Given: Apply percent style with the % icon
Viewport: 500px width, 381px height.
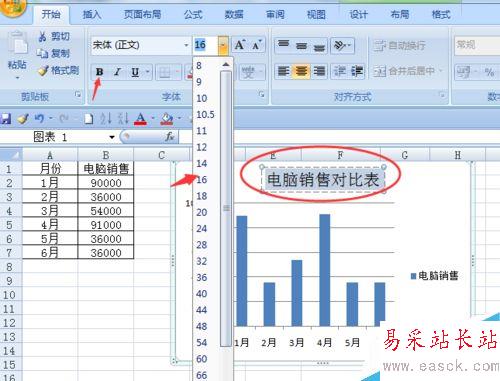Looking at the screenshot, I should click(x=489, y=72).
